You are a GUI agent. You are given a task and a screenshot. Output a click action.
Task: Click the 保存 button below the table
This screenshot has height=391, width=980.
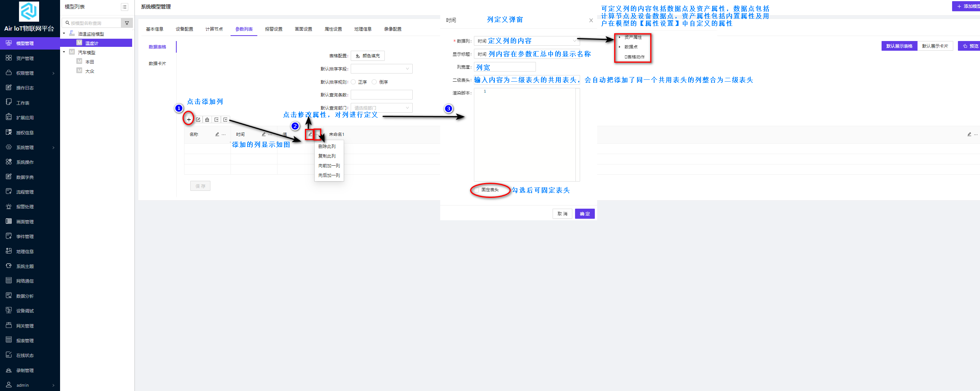(200, 186)
